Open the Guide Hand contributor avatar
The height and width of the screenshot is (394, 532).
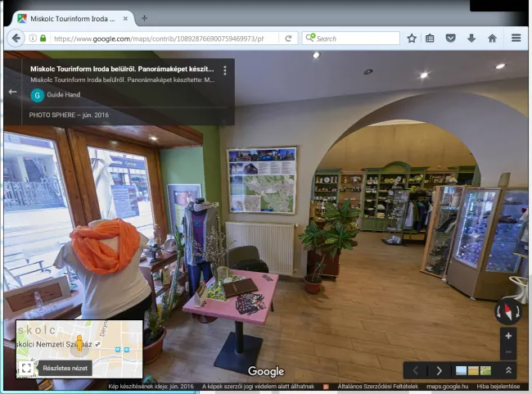point(38,96)
